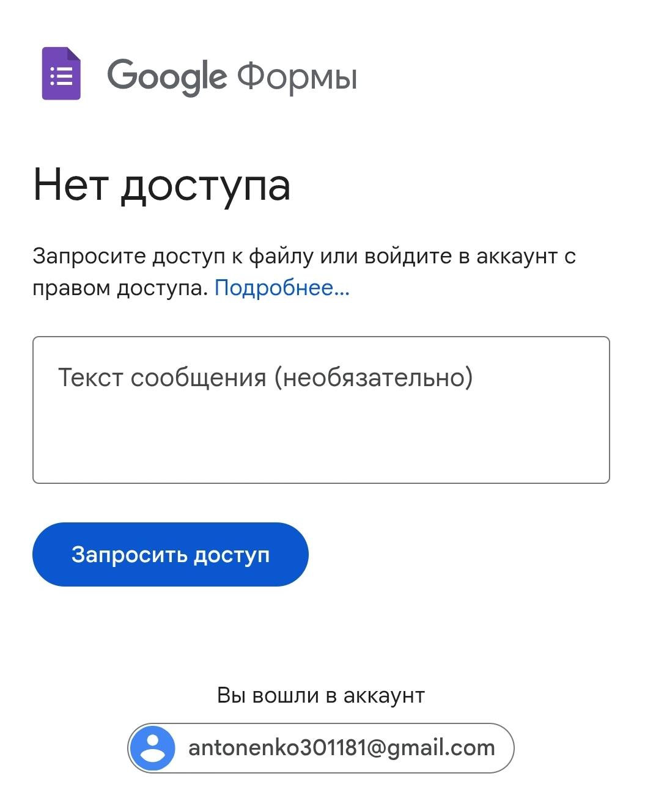Click the word "доступ" on the blue button
This screenshot has height=812, width=645.
click(x=232, y=555)
